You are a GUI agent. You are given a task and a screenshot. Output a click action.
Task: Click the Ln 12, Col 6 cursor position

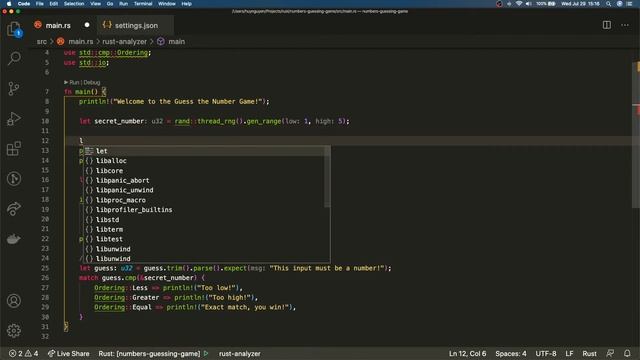(467, 353)
